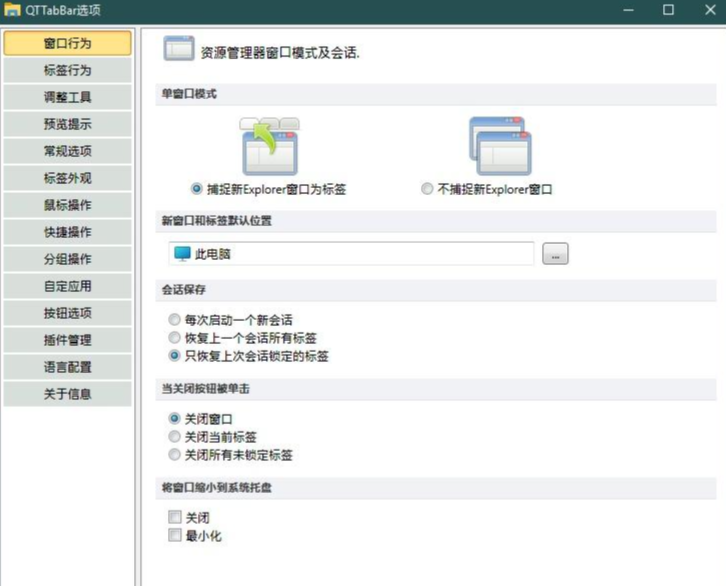This screenshot has width=726, height=586.
Task: Minimize the QTTabBar选项 window
Action: tap(628, 10)
